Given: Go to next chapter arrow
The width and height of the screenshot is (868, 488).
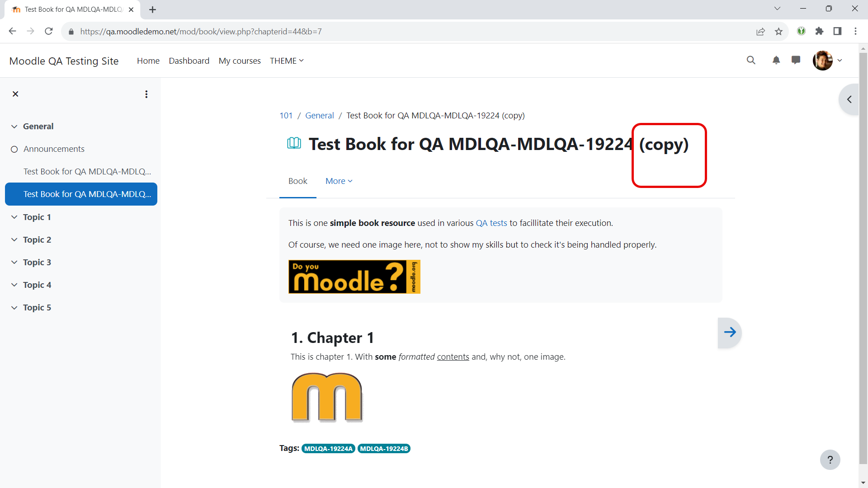Looking at the screenshot, I should tap(730, 333).
